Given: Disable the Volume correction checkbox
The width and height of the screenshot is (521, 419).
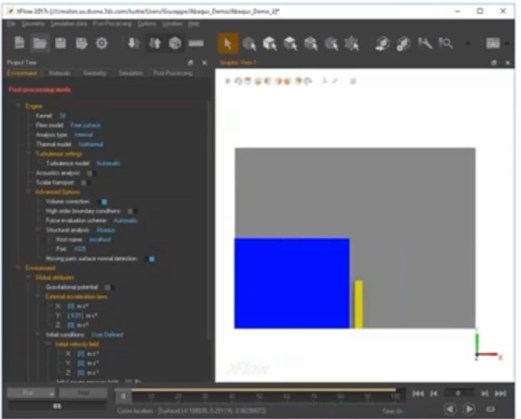Looking at the screenshot, I should tap(104, 202).
